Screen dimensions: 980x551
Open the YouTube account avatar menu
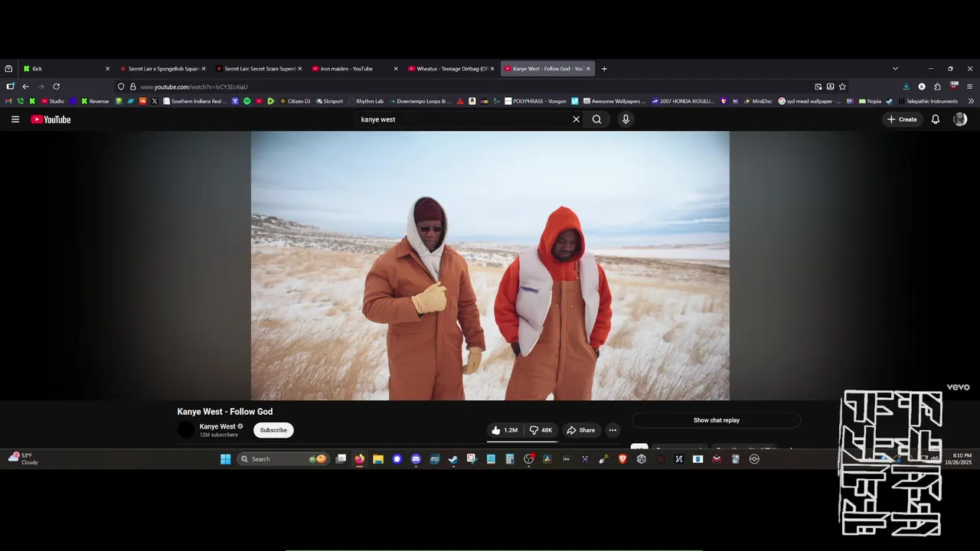tap(960, 119)
